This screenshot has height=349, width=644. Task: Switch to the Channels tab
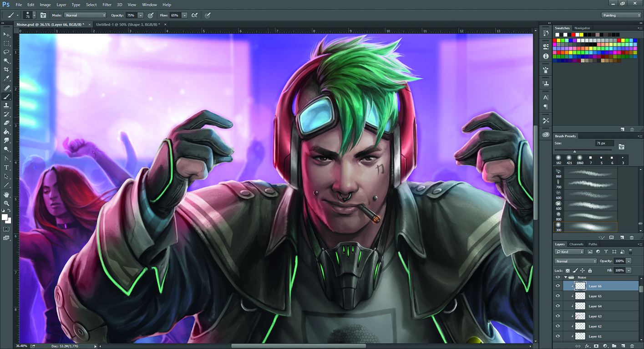[576, 244]
